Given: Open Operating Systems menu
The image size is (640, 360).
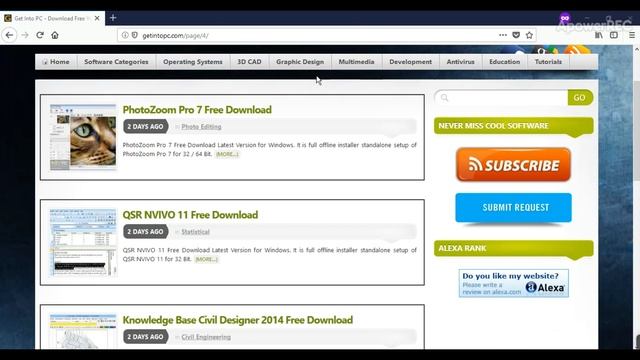Looking at the screenshot, I should click(x=193, y=62).
